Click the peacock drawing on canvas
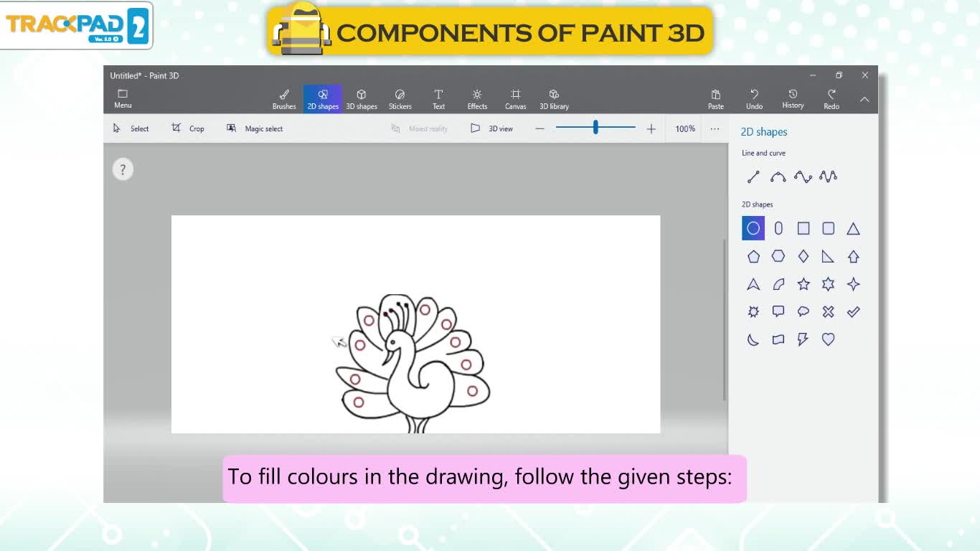 pyautogui.click(x=413, y=363)
